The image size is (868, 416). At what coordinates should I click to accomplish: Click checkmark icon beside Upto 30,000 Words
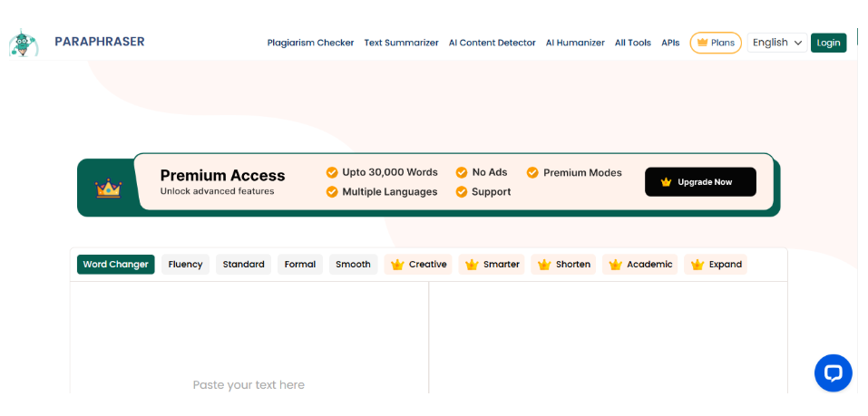332,172
